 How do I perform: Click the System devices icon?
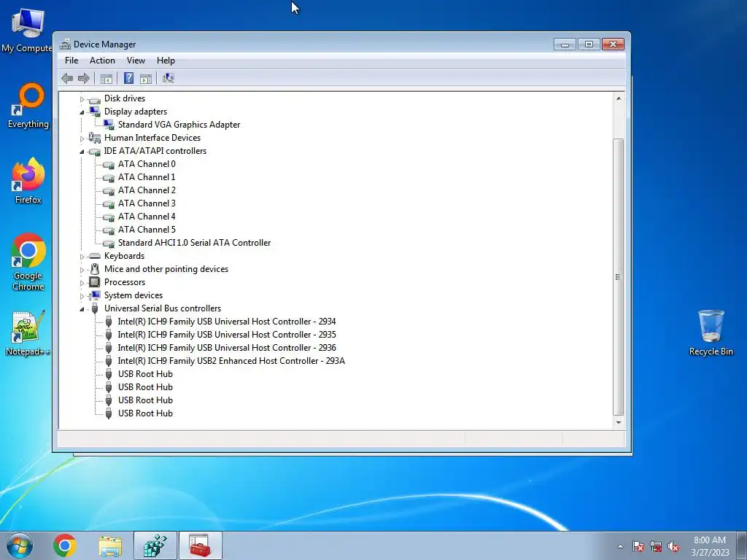[x=95, y=295]
